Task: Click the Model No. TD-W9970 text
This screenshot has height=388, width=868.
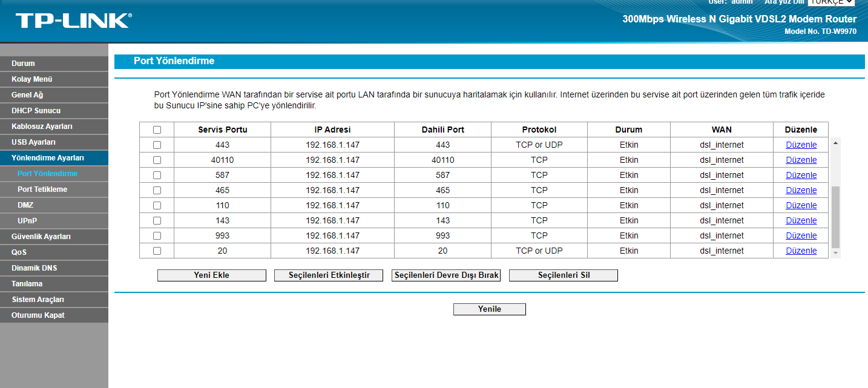Action: (820, 31)
